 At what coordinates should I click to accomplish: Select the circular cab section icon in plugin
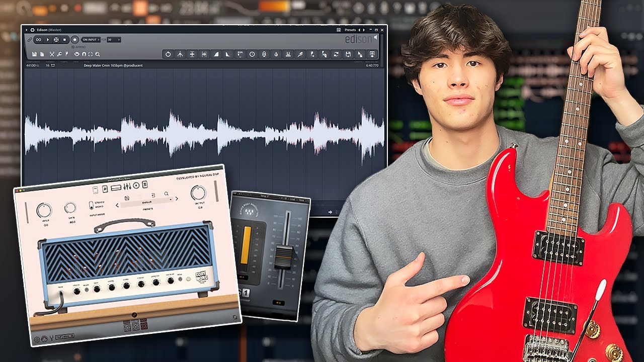(136, 186)
